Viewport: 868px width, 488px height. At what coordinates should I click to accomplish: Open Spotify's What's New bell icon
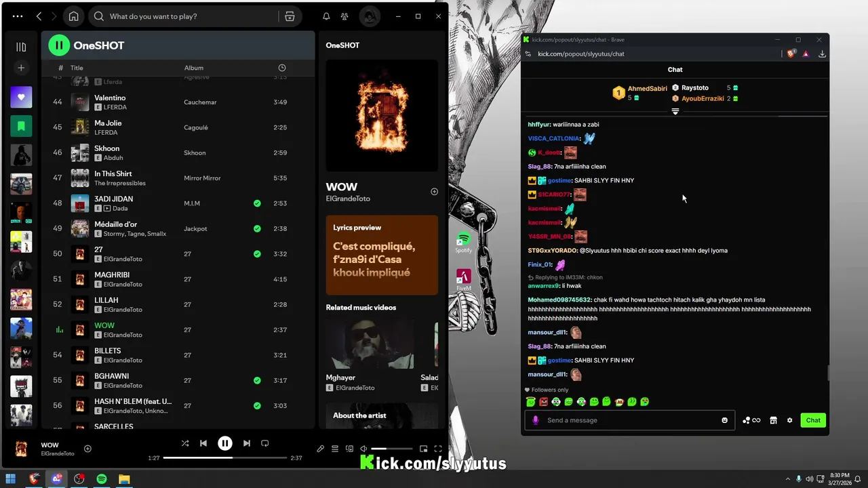point(326,16)
